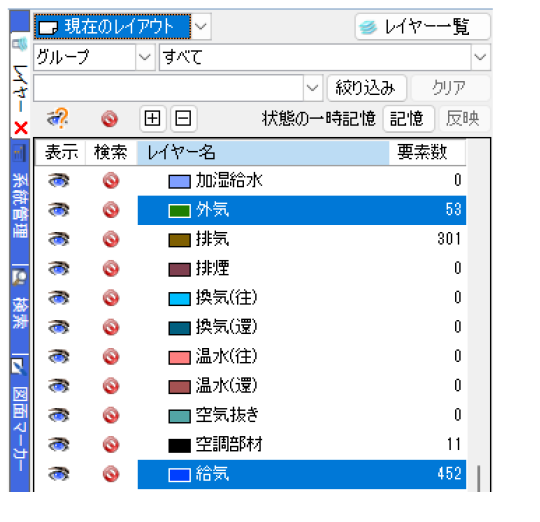Hide the 外気 layer via eye icon
The height and width of the screenshot is (522, 540).
(59, 210)
